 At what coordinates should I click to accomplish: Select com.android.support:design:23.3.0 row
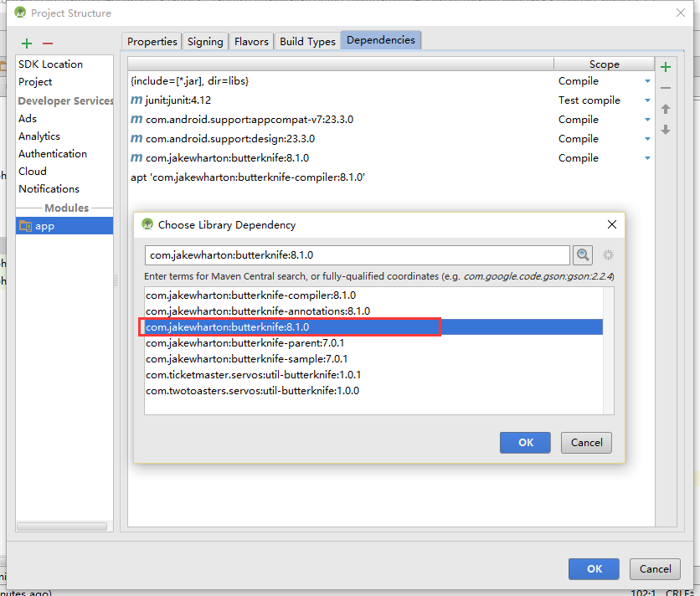(391, 138)
